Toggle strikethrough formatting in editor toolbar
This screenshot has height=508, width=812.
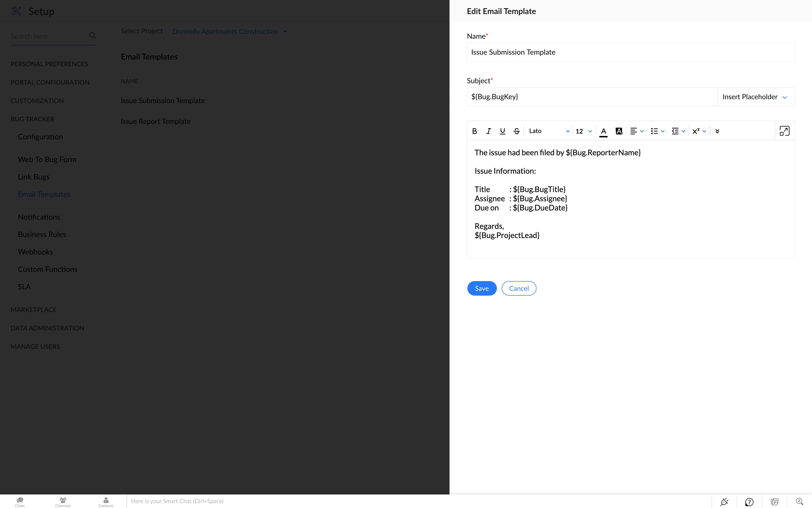coord(517,131)
